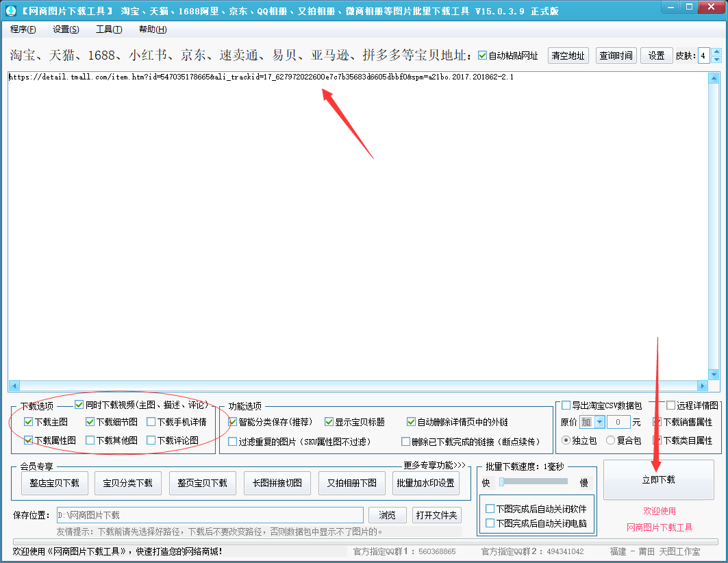This screenshot has height=563, width=728.
Task: Close the window with the red X
Action: [711, 7]
